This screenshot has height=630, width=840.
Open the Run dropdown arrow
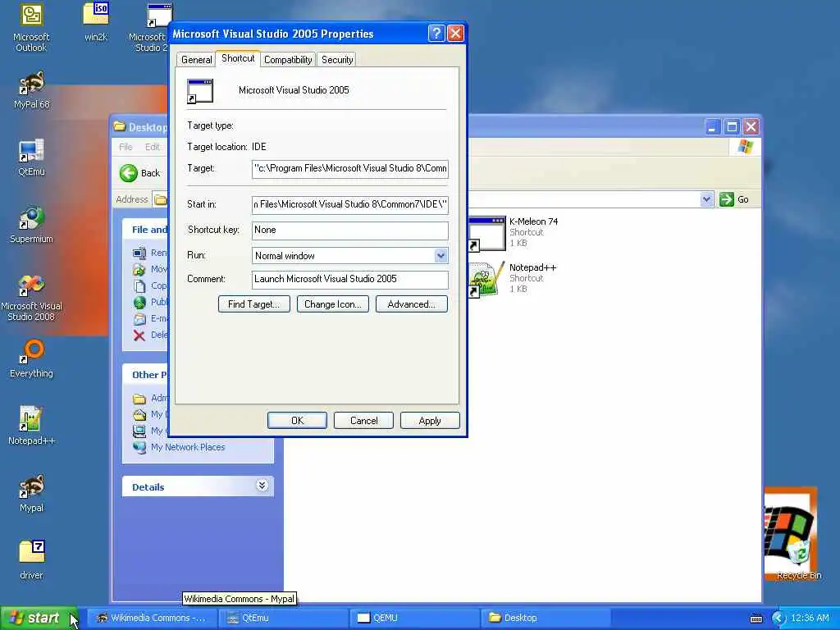point(441,256)
